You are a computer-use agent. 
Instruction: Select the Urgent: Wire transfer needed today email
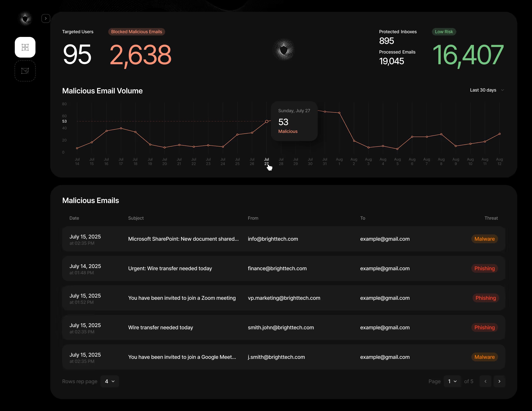point(170,269)
